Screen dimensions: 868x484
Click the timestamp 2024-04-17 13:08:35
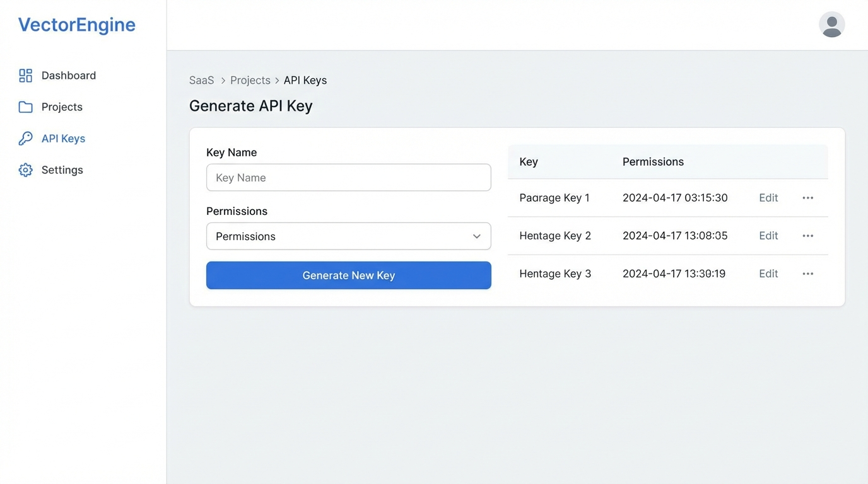[674, 236]
